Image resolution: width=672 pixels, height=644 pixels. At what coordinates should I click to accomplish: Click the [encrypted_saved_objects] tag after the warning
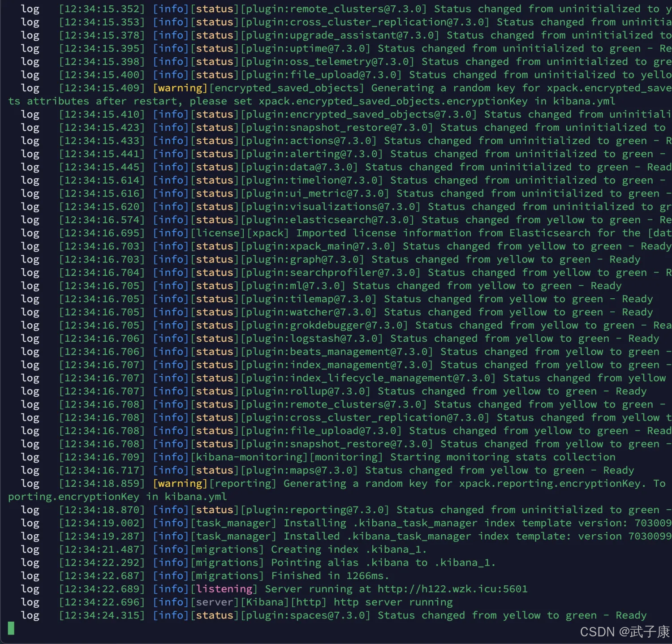[x=287, y=88]
